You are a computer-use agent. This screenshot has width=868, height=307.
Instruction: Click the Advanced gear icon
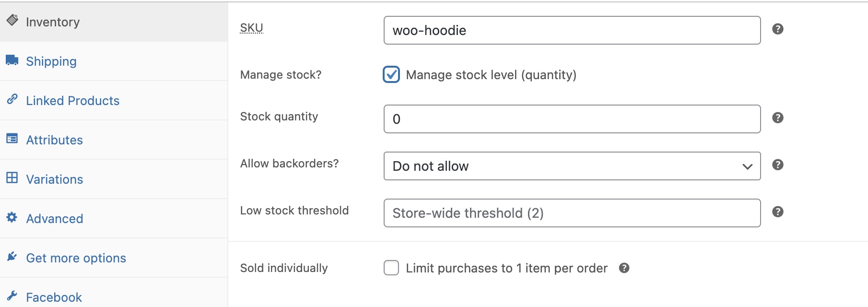click(x=12, y=218)
